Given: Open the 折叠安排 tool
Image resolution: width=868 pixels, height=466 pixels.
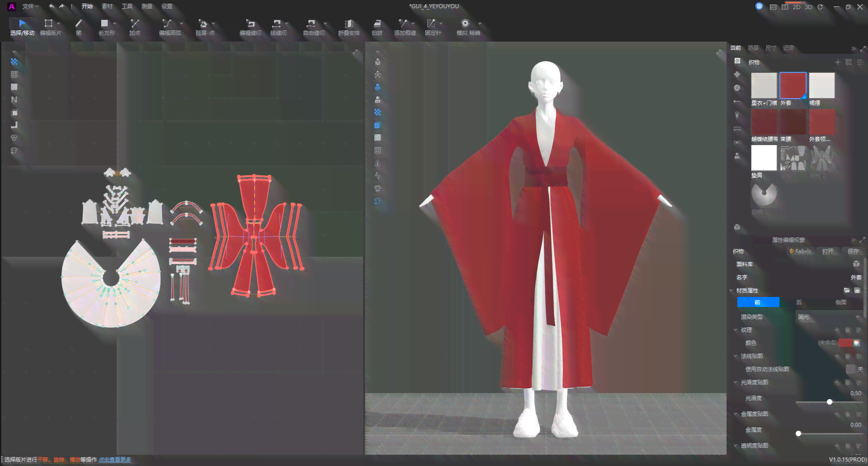Looking at the screenshot, I should pyautogui.click(x=349, y=27).
